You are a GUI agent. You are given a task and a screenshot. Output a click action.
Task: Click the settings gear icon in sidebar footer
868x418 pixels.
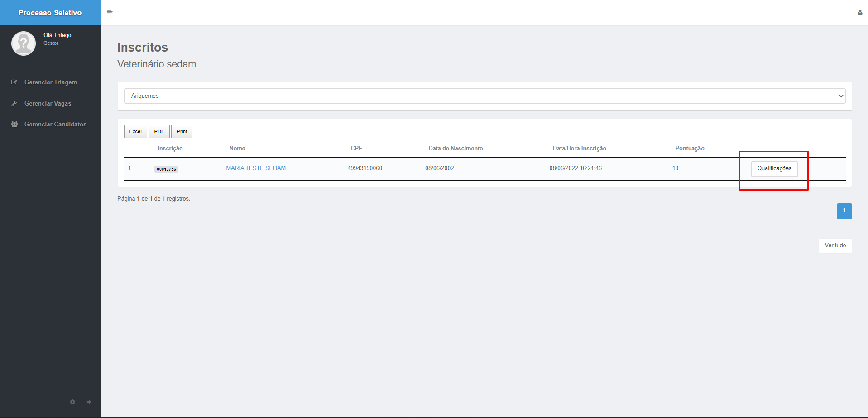(72, 402)
